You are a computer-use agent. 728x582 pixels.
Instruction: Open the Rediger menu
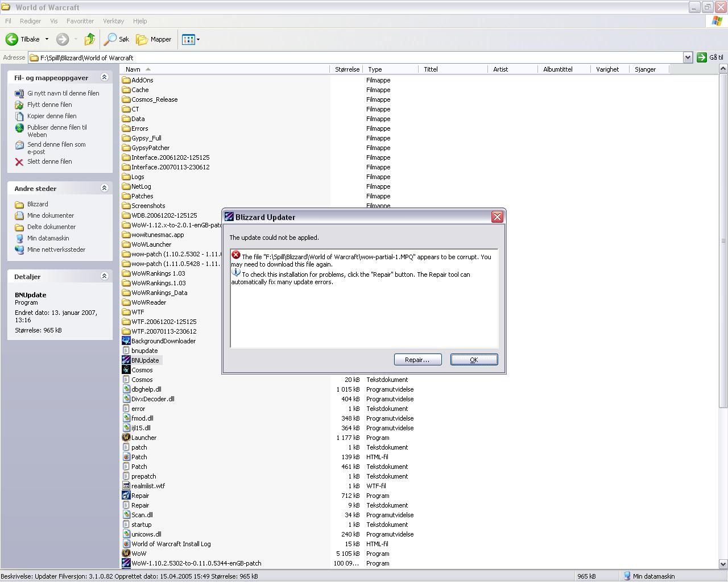tap(30, 21)
